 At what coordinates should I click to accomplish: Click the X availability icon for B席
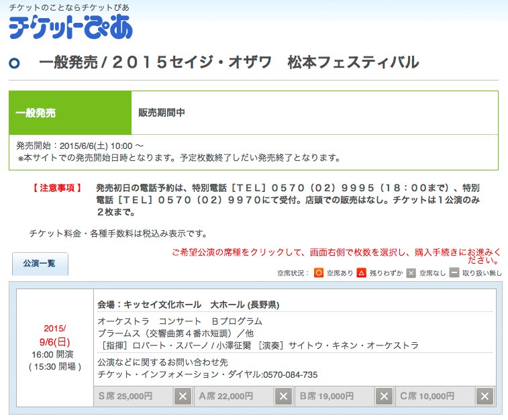[x=384, y=397]
